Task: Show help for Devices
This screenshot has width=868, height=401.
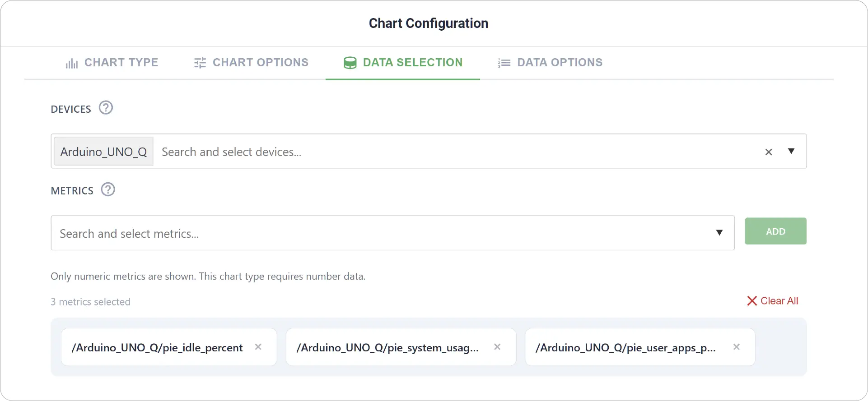Action: coord(106,108)
